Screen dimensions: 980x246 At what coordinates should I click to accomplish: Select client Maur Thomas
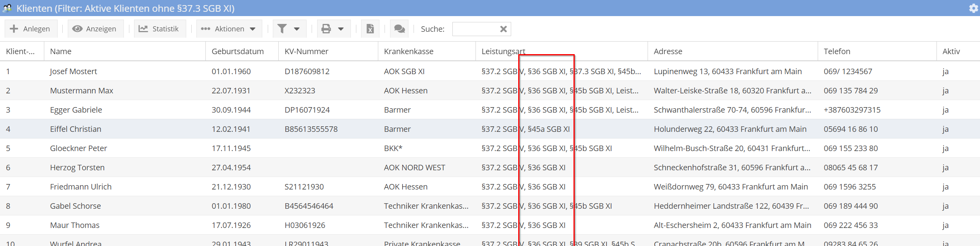(x=75, y=225)
